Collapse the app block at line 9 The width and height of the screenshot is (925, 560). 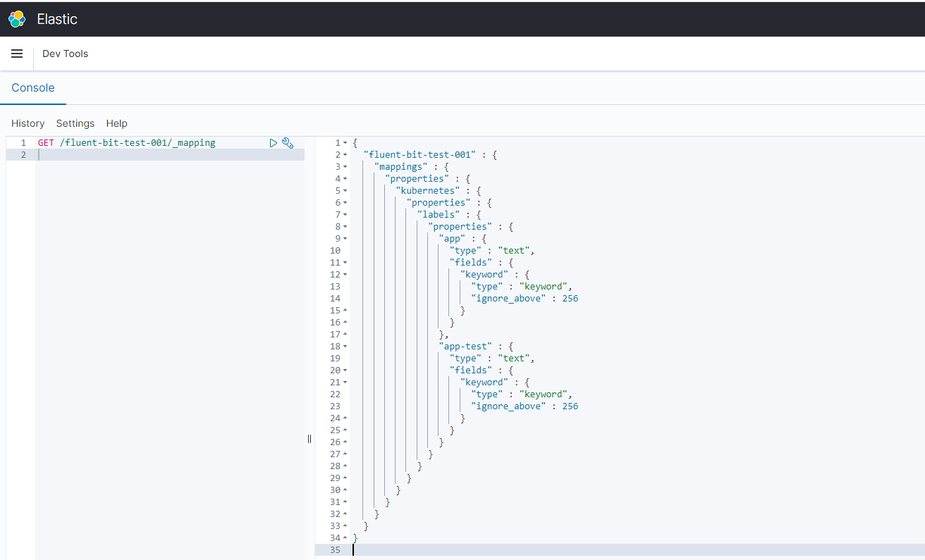click(345, 239)
